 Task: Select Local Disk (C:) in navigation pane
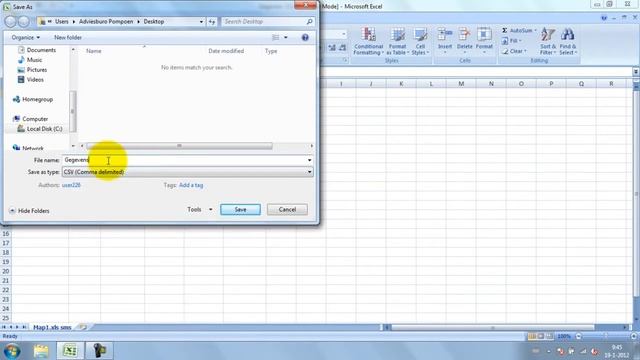coord(40,129)
